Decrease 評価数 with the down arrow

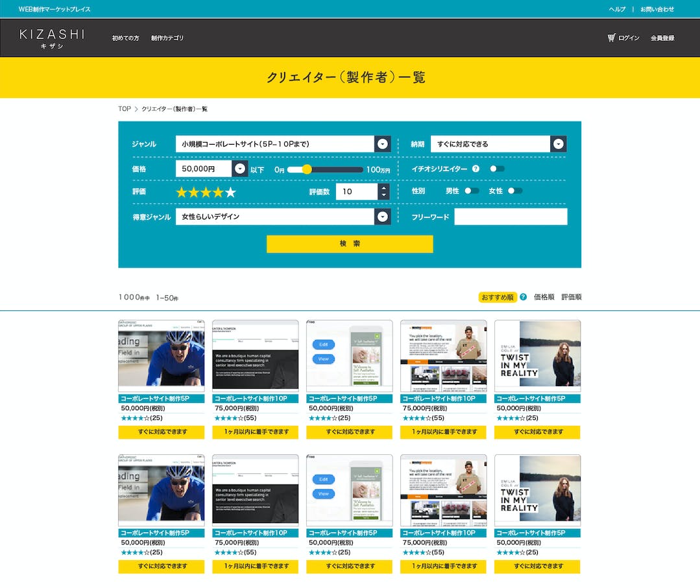[x=383, y=195]
